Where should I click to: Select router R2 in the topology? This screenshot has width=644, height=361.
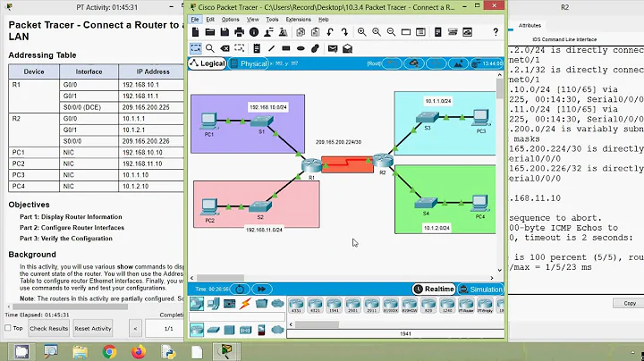(383, 160)
